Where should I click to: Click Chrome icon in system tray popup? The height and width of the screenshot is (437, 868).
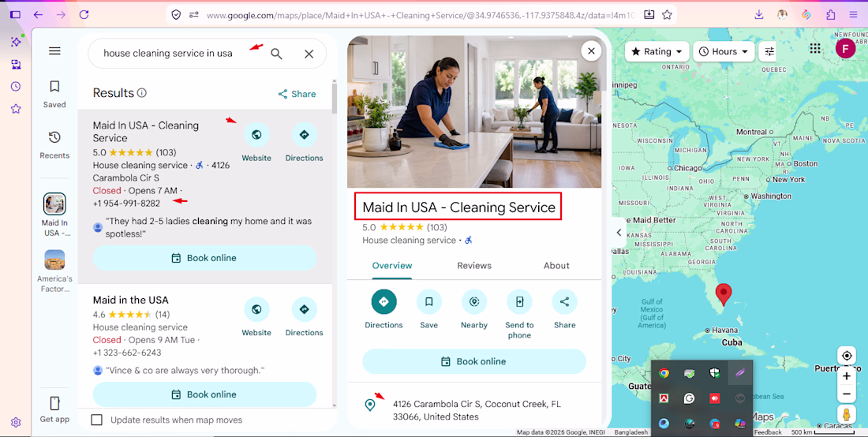pos(664,373)
